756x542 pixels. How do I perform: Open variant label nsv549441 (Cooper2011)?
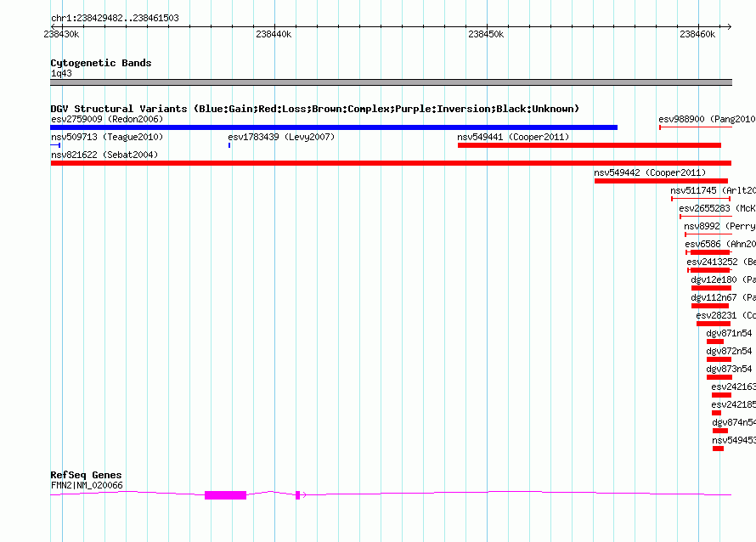pos(513,137)
